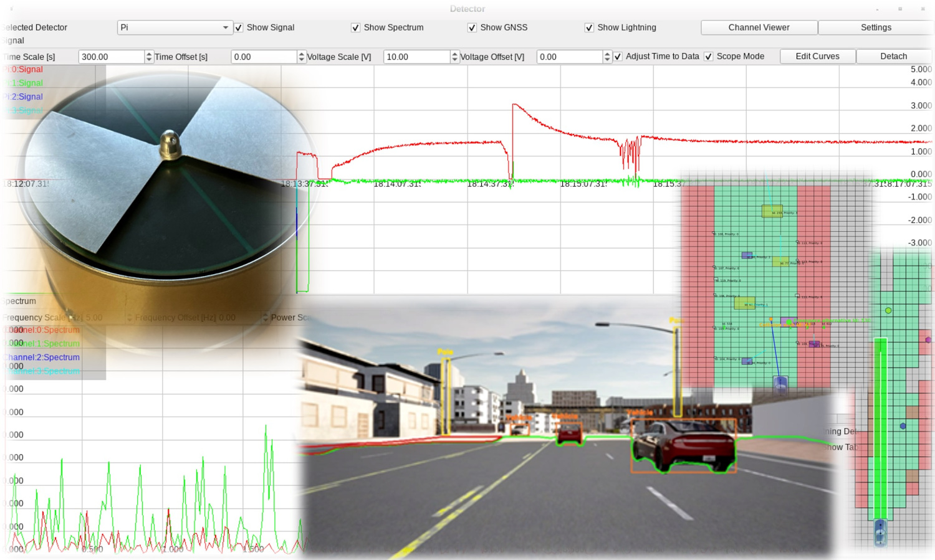Toggle Adjust Time to Data checkbox

pos(618,57)
